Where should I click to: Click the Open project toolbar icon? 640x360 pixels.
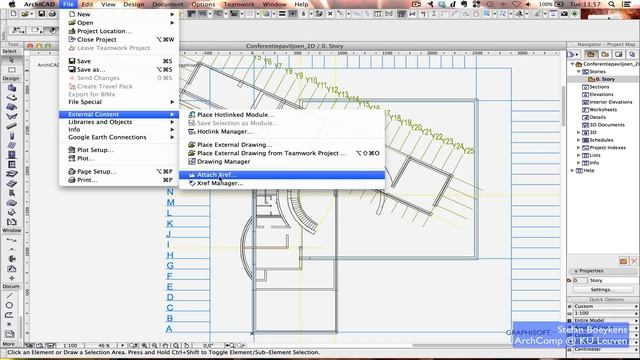(x=25, y=14)
